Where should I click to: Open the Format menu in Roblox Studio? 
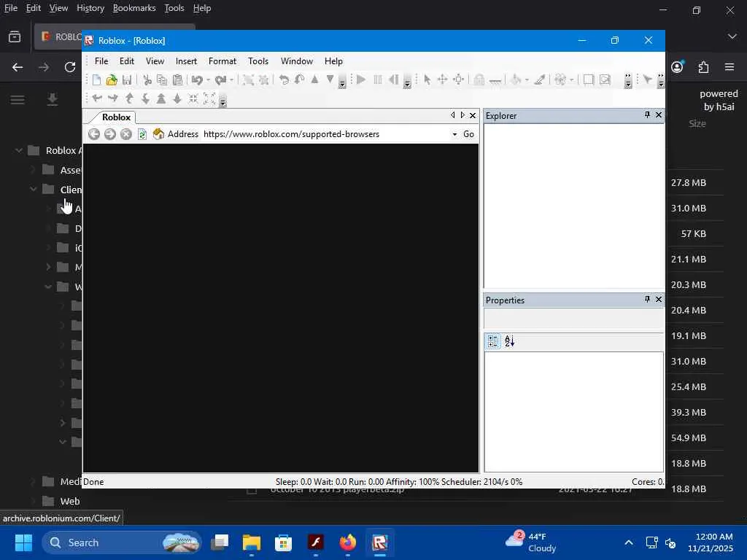[222, 61]
